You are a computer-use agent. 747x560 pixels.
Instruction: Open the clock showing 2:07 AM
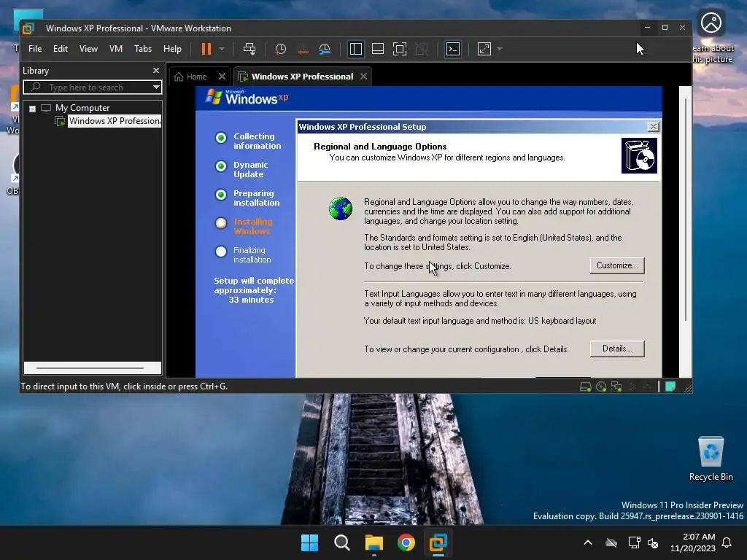[x=693, y=542]
